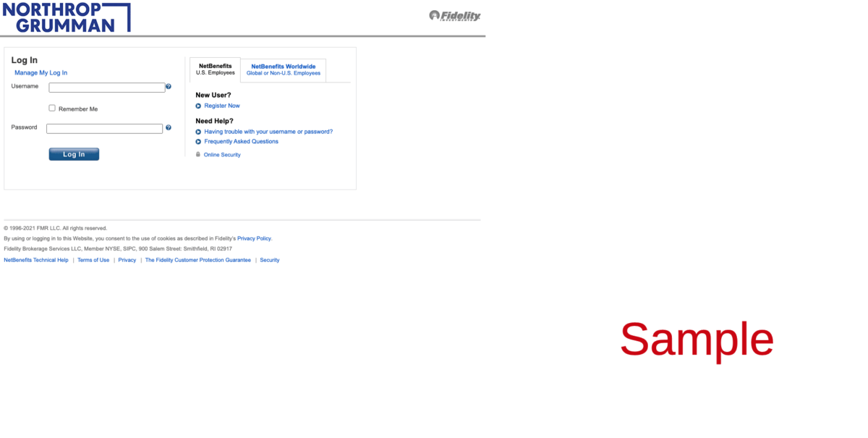Switch to the NetBenefits Worldwide tab
Image resolution: width=868 pixels, height=438 pixels.
283,70
